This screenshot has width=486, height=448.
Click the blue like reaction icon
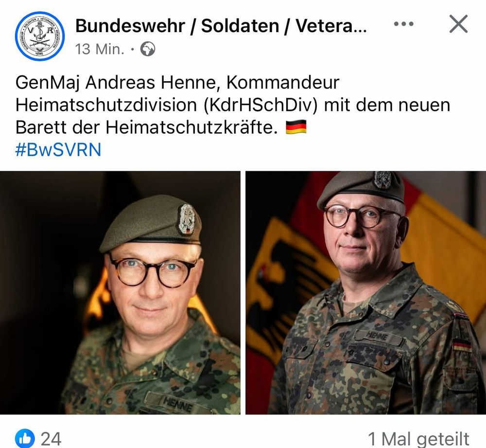tap(25, 438)
